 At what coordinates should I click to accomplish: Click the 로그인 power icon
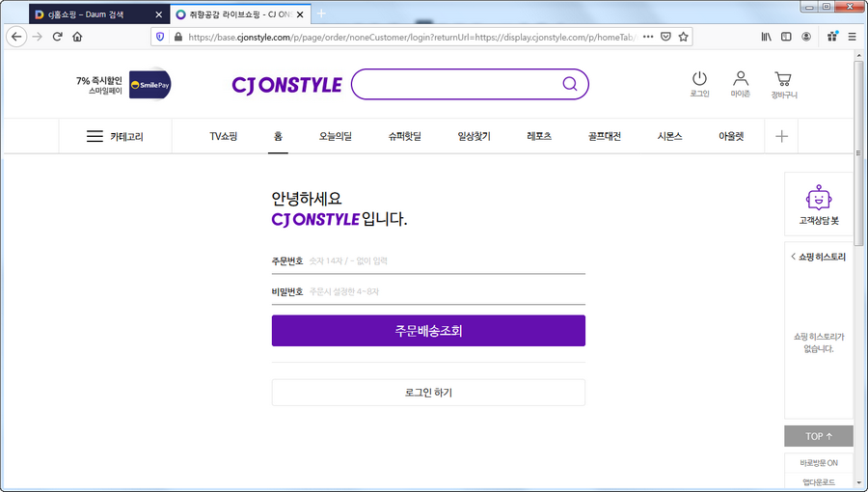coord(700,84)
